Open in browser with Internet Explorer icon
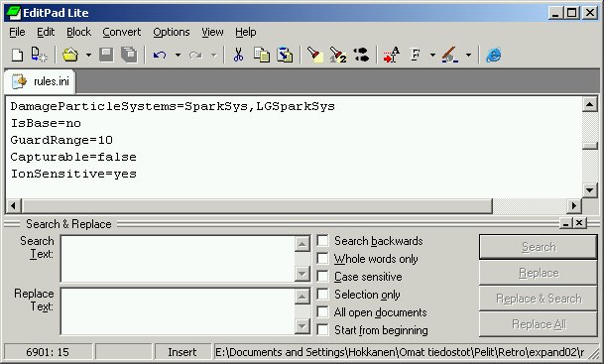The width and height of the screenshot is (604, 364). pyautogui.click(x=494, y=56)
